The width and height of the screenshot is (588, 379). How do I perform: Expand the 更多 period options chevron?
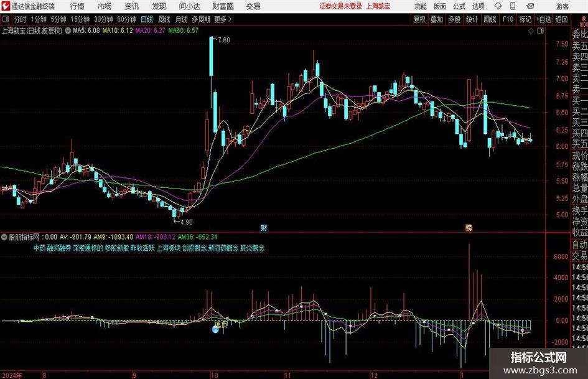230,19
